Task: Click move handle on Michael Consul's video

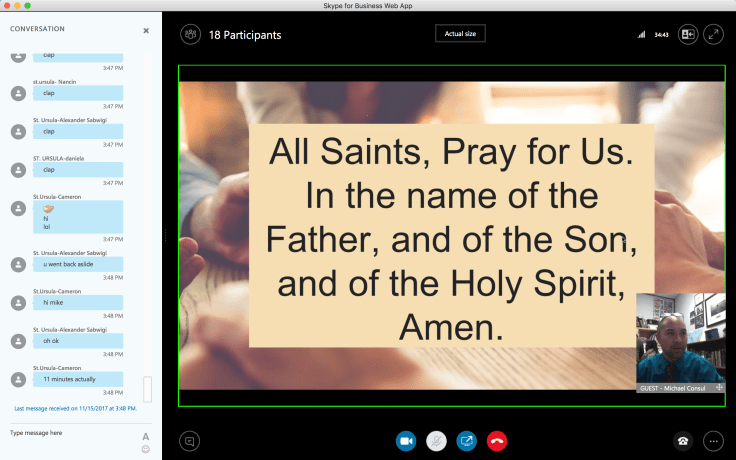Action: (x=719, y=388)
